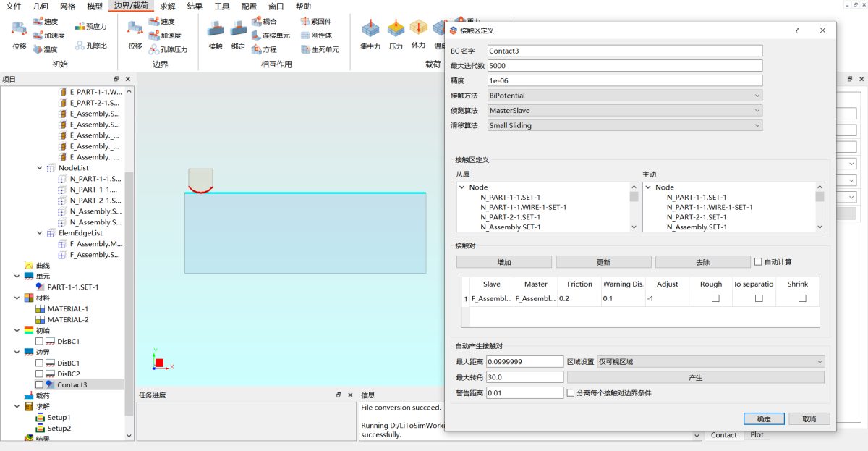The height and width of the screenshot is (451, 868).
Task: Tick the Rough checkbox in contact pair row 1
Action: point(715,298)
